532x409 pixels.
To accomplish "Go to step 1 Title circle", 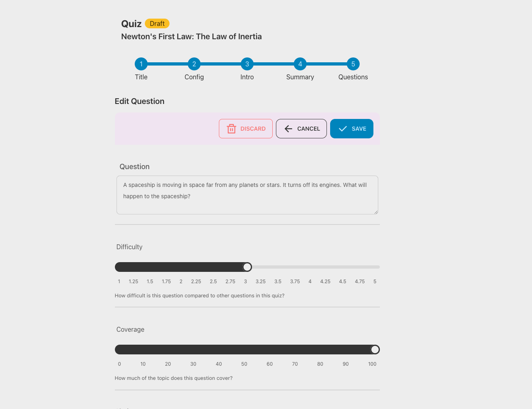I will click(x=141, y=64).
